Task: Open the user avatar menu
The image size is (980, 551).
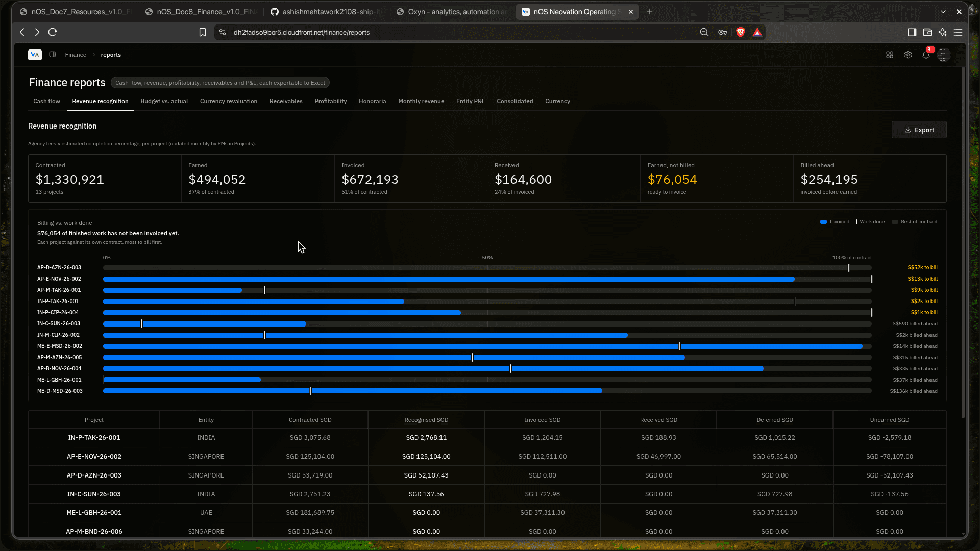Action: (944, 55)
